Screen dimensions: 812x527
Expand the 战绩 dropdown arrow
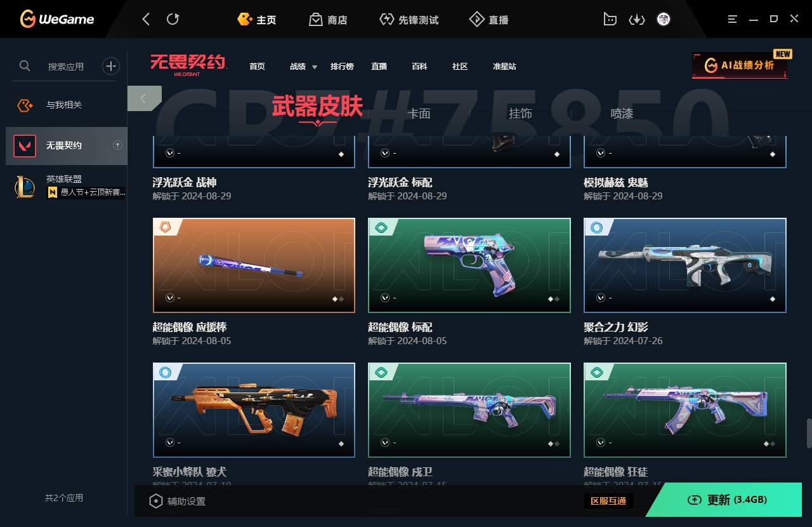[x=314, y=67]
